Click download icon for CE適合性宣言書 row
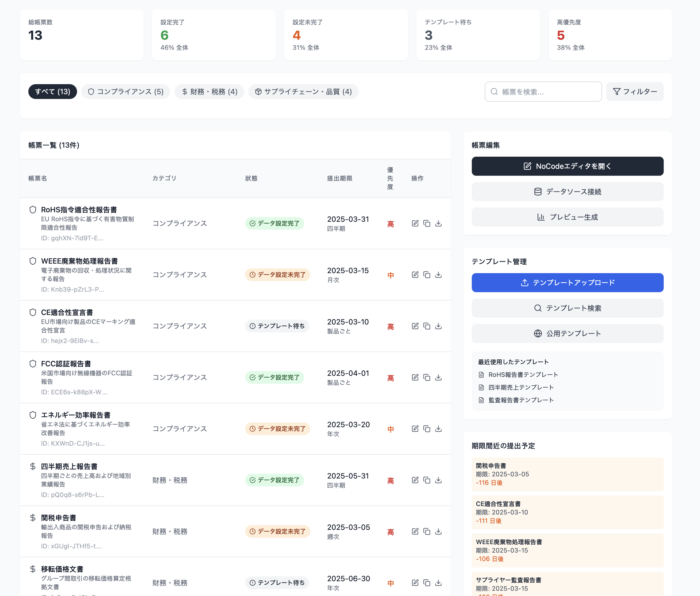This screenshot has width=700, height=596. [x=438, y=326]
